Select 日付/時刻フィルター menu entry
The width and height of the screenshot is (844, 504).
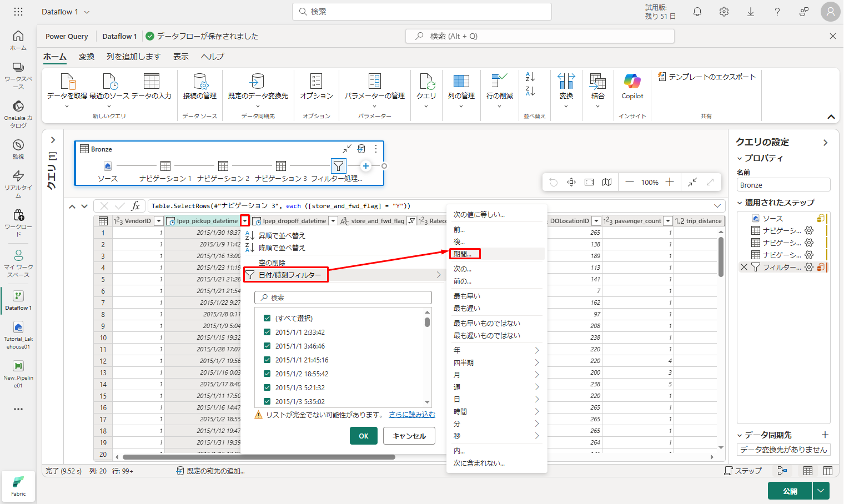point(344,275)
